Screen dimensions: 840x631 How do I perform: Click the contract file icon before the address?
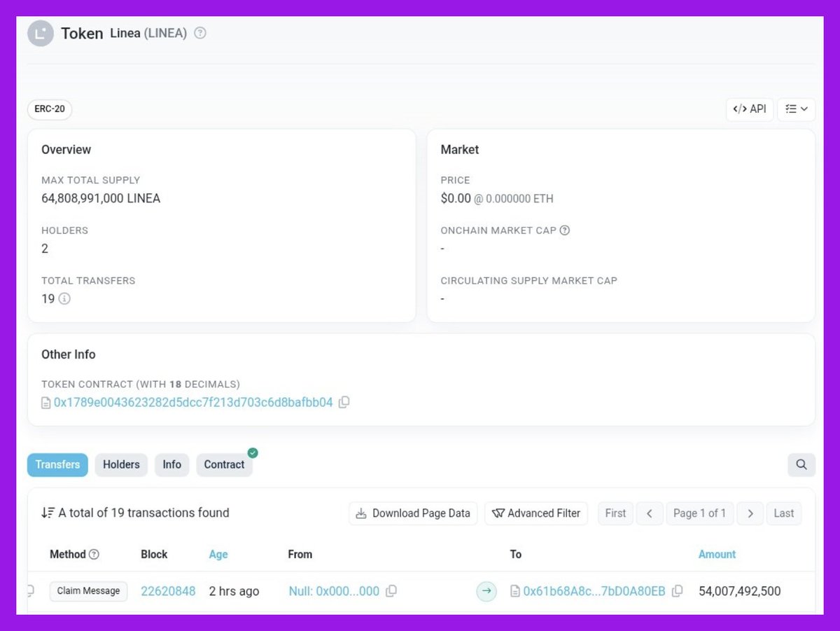pyautogui.click(x=46, y=403)
